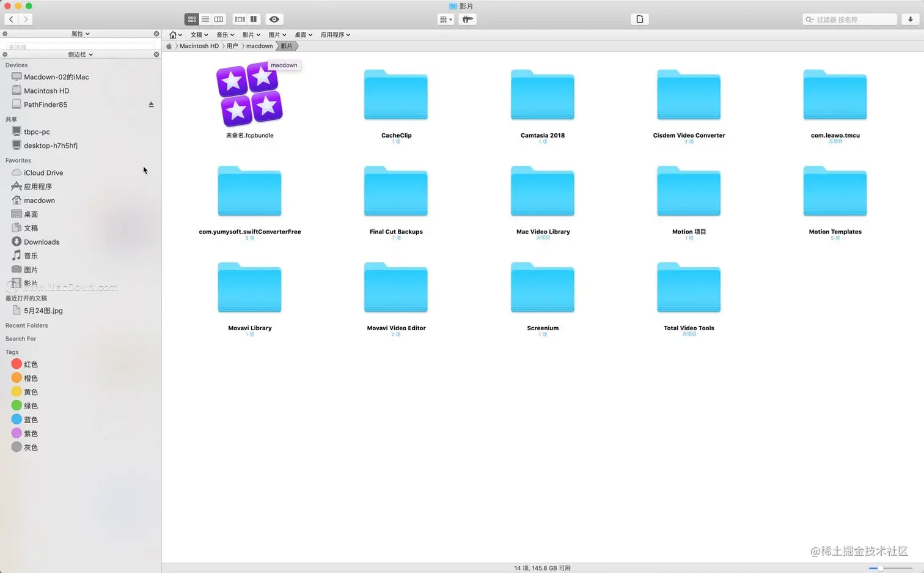Screen dimensions: 924x573
Task: Open recent document 5月24图.jpg
Action: point(43,311)
